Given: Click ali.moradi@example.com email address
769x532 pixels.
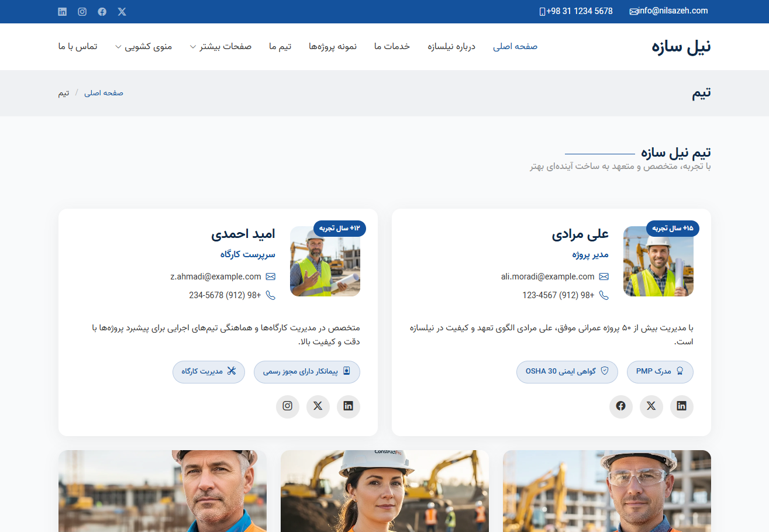Looking at the screenshot, I should pyautogui.click(x=547, y=277).
